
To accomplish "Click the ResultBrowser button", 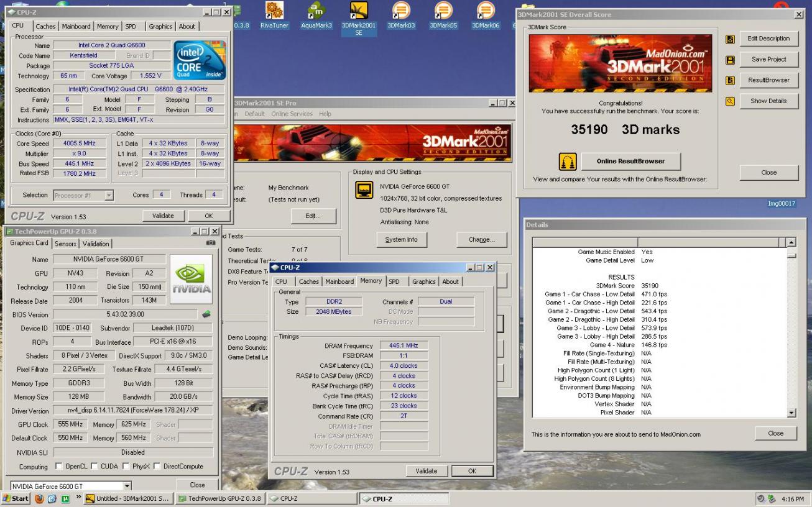I will 768,80.
